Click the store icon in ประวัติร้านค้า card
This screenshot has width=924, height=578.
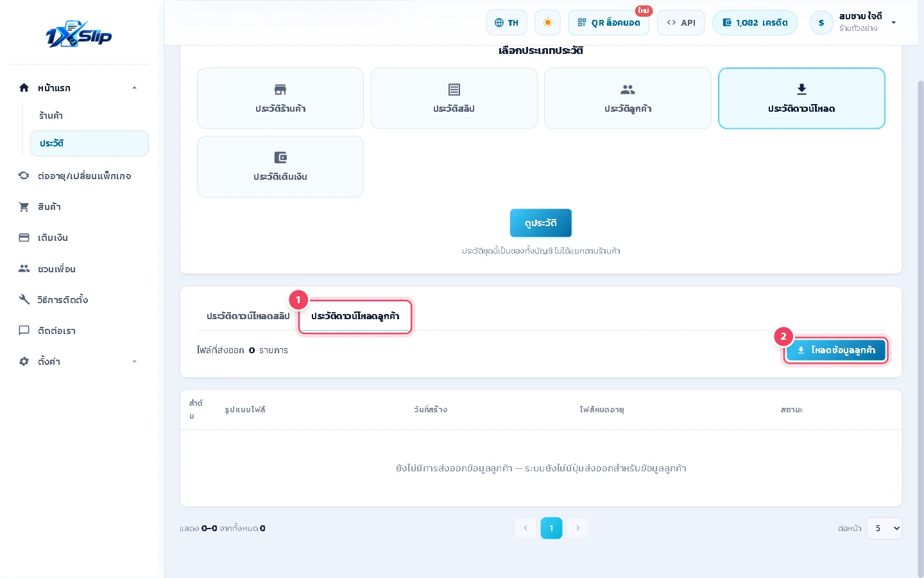click(x=280, y=89)
